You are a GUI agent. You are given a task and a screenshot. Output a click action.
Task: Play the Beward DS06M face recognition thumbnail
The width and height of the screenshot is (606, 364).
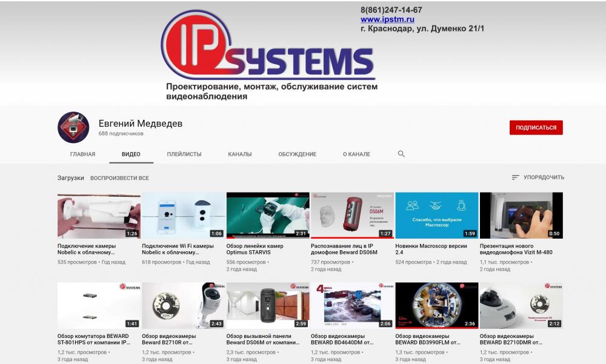point(352,215)
